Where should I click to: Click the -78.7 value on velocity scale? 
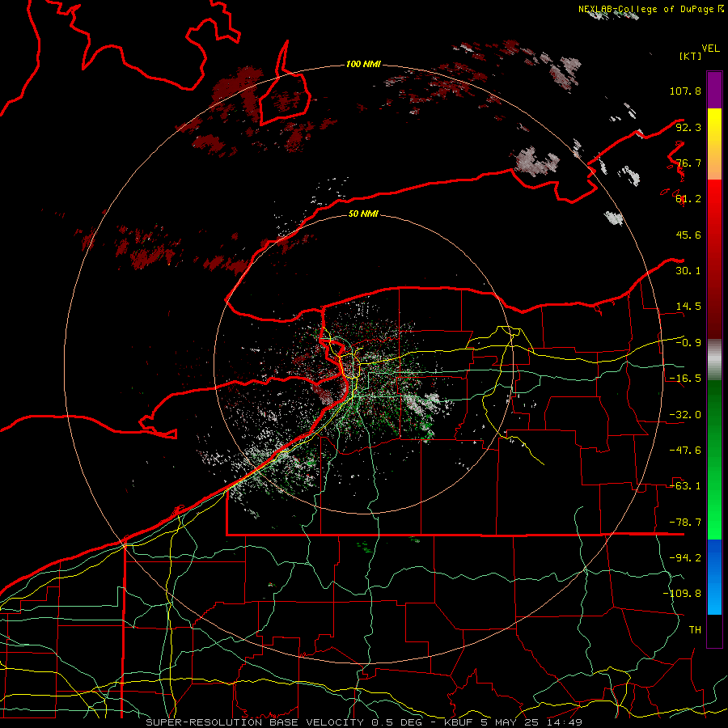pos(685,523)
